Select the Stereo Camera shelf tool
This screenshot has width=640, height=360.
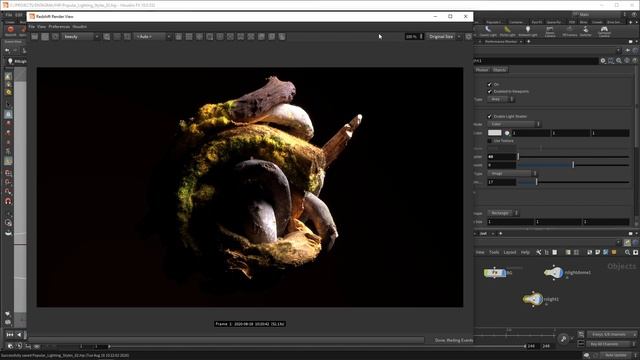tap(550, 31)
